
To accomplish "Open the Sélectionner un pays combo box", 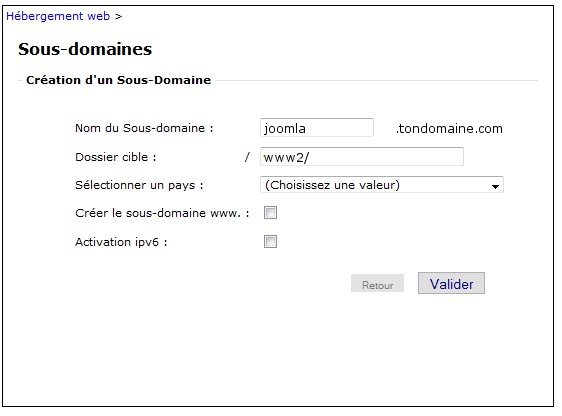I will tap(382, 185).
